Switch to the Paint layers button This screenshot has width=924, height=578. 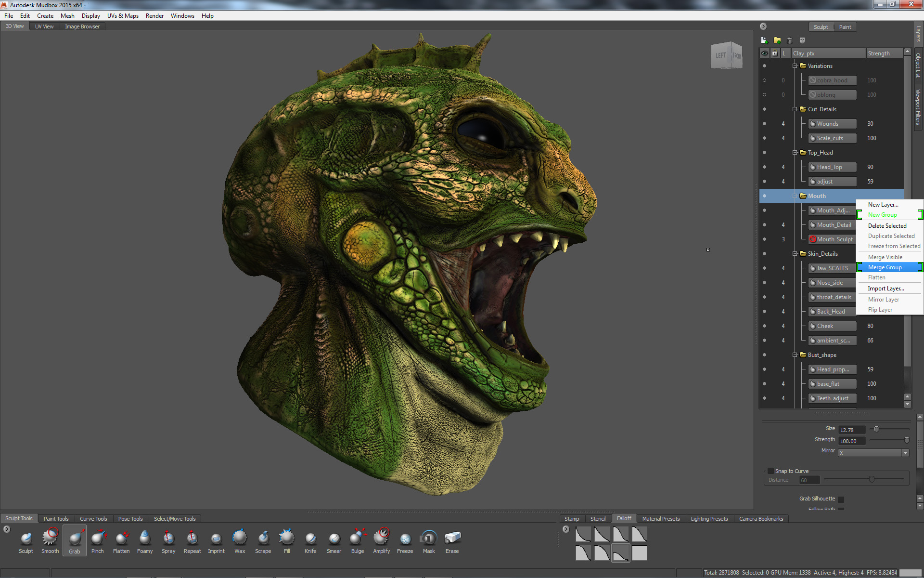pyautogui.click(x=845, y=27)
